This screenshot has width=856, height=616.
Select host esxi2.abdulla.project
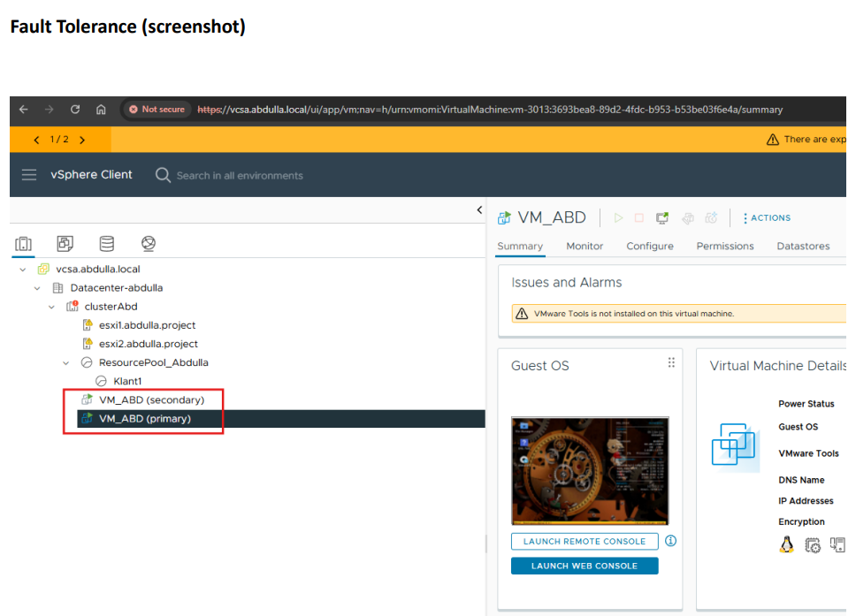pos(148,344)
